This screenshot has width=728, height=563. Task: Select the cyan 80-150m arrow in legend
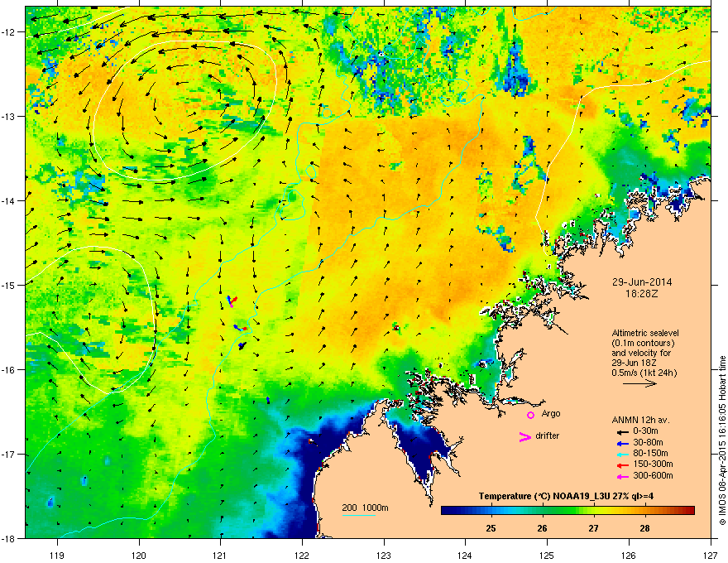pos(623,454)
